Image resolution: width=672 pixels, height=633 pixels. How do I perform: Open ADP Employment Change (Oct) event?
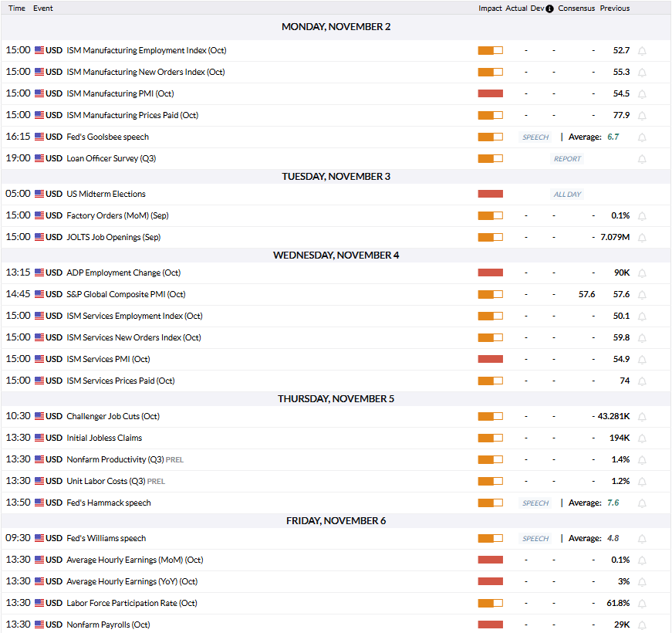[123, 272]
